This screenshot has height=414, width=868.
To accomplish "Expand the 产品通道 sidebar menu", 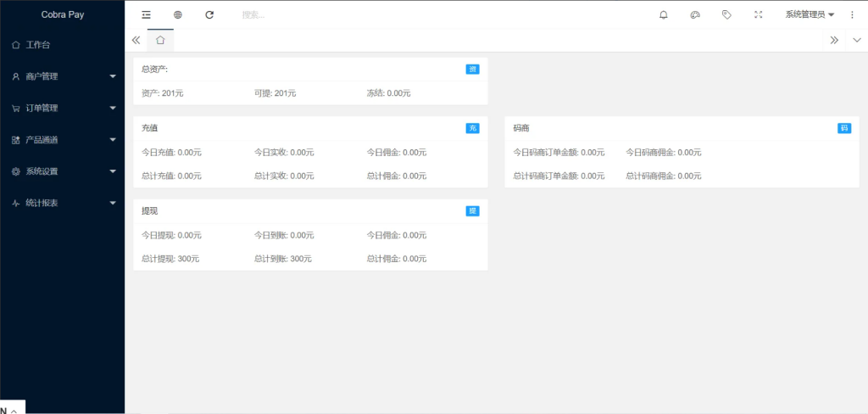I will (x=62, y=139).
